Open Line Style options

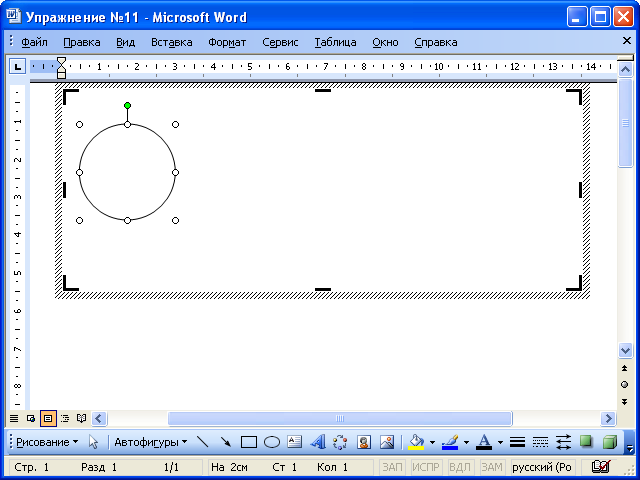(x=517, y=442)
